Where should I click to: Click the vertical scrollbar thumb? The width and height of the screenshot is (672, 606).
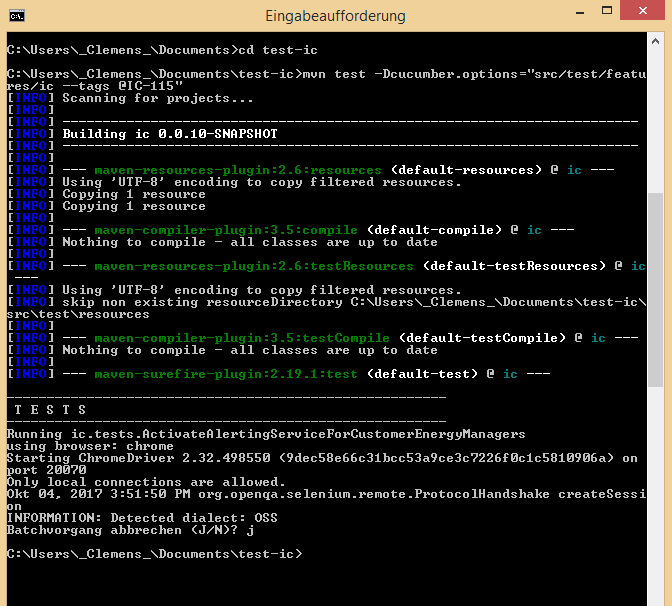click(x=655, y=290)
